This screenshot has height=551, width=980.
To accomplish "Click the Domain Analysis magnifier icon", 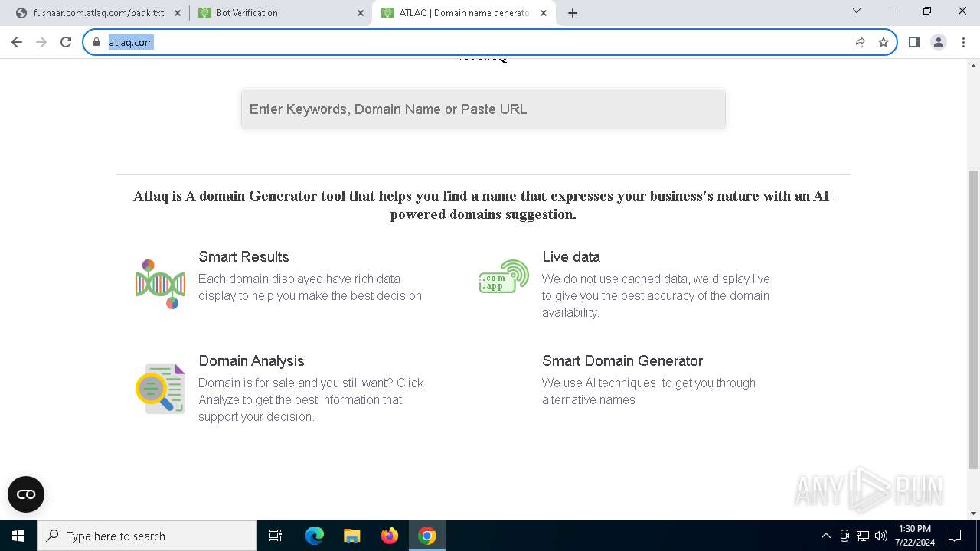I will click(161, 389).
